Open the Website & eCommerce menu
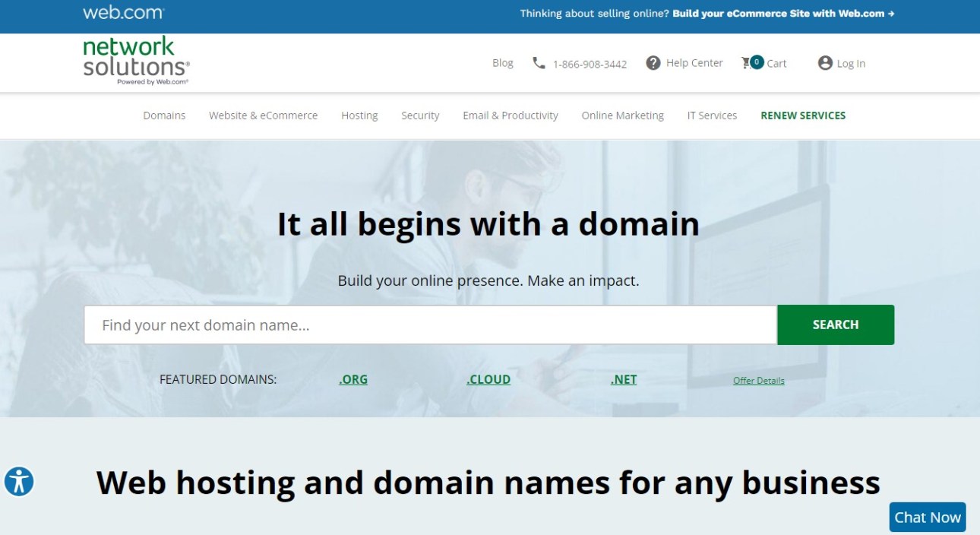The image size is (980, 535). (x=264, y=116)
